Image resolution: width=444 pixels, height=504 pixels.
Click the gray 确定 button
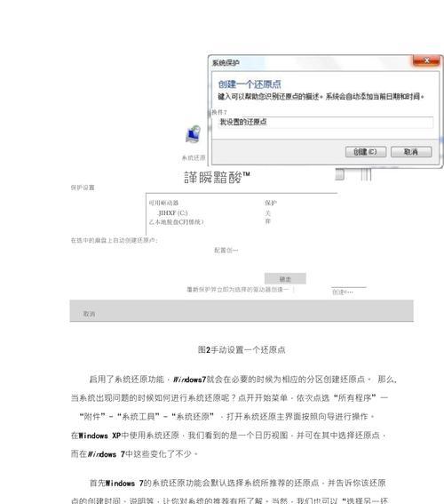point(285,279)
